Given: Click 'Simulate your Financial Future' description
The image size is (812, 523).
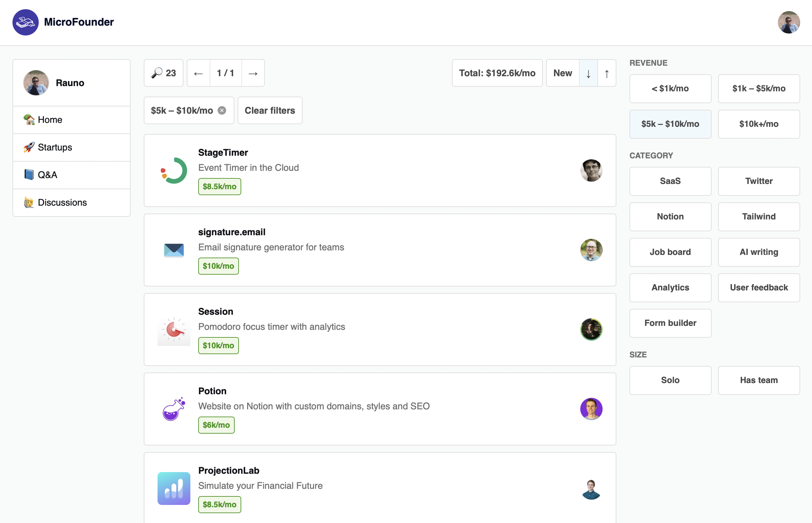Looking at the screenshot, I should (260, 486).
